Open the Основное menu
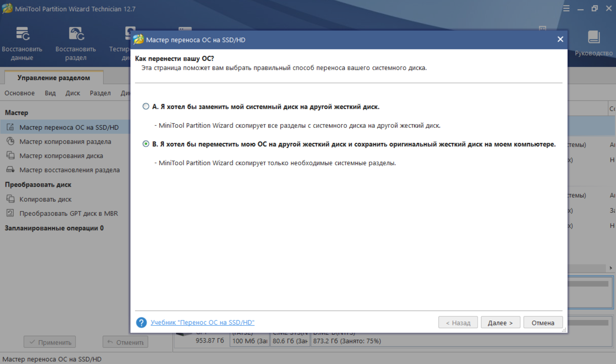616x364 pixels. (20, 93)
